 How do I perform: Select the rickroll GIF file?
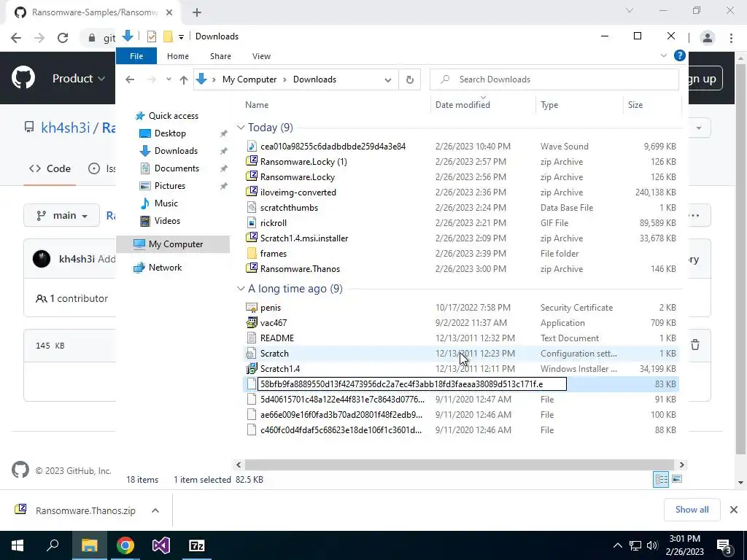click(x=273, y=223)
